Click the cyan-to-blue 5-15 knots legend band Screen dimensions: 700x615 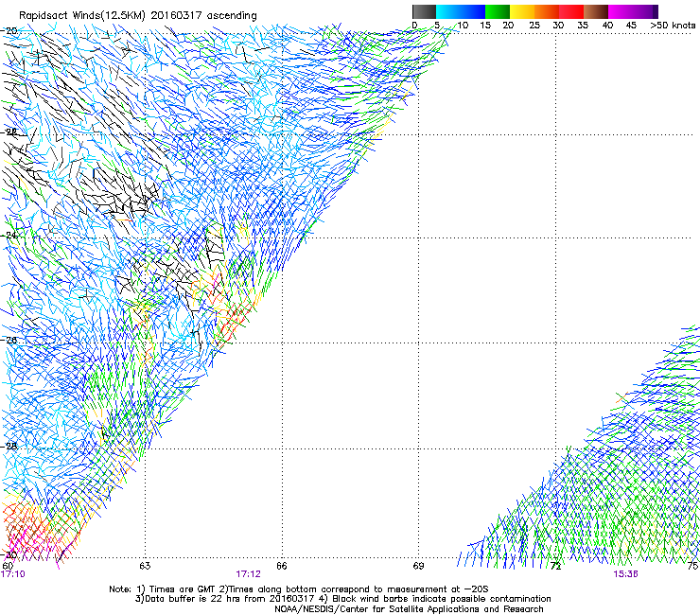point(461,11)
